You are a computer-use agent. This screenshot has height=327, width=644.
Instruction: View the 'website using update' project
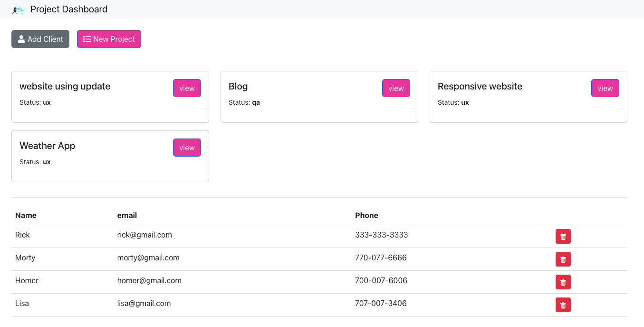[187, 88]
